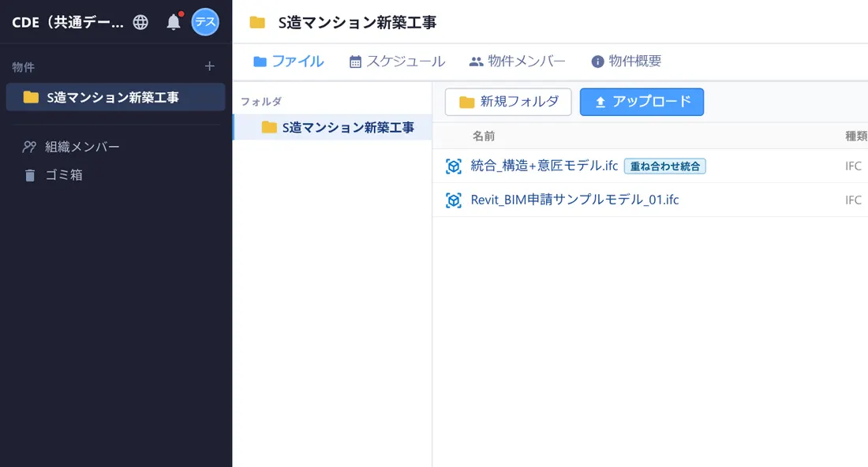Click yellow folder icon in page header
The width and height of the screenshot is (868, 467).
coord(257,22)
